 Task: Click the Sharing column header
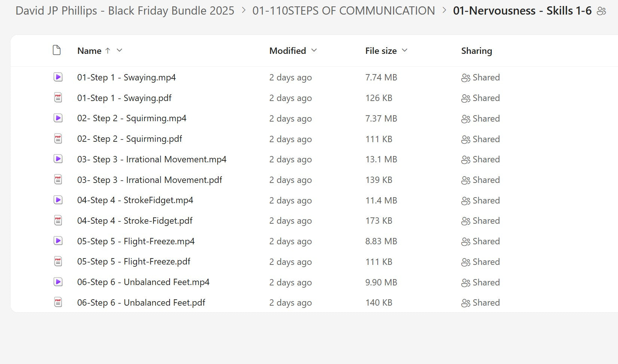476,51
